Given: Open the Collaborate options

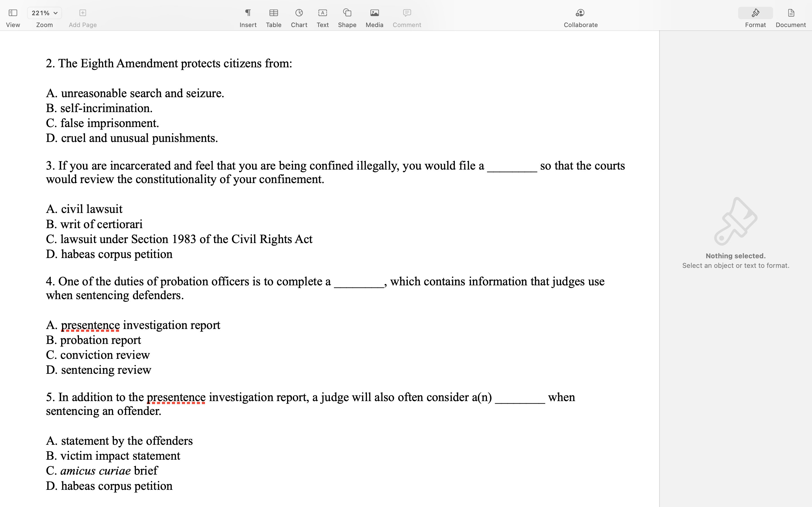Looking at the screenshot, I should tap(580, 13).
